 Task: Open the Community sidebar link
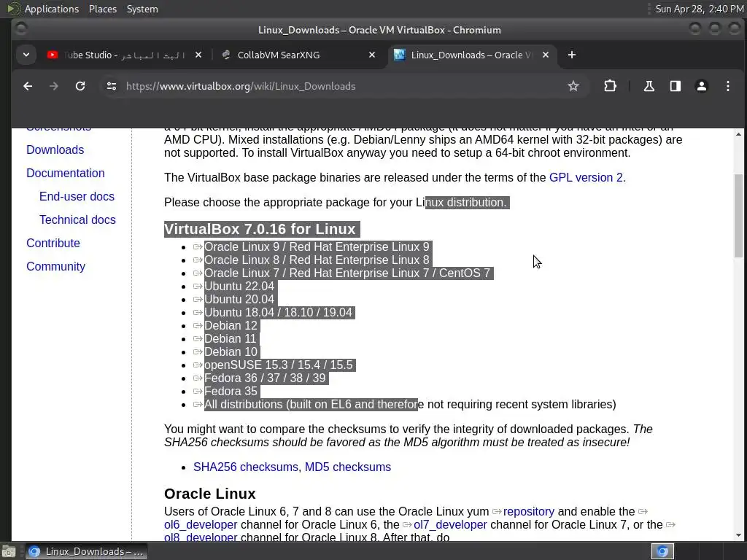click(x=55, y=266)
